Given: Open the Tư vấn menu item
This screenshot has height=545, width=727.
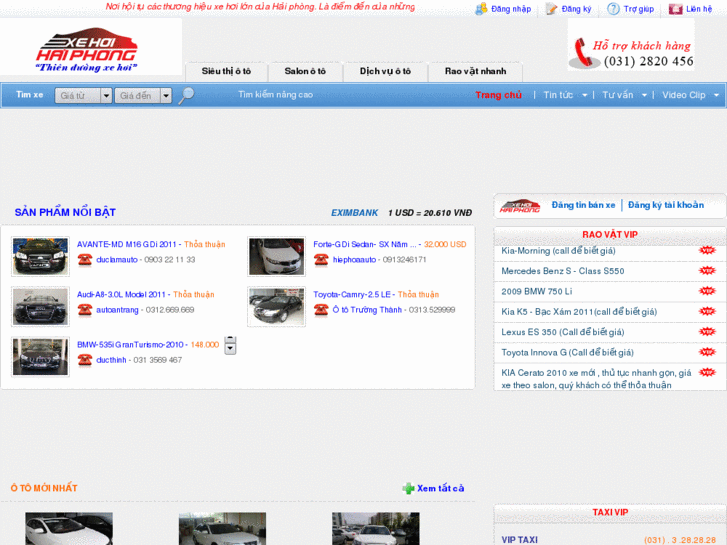Looking at the screenshot, I should [618, 95].
